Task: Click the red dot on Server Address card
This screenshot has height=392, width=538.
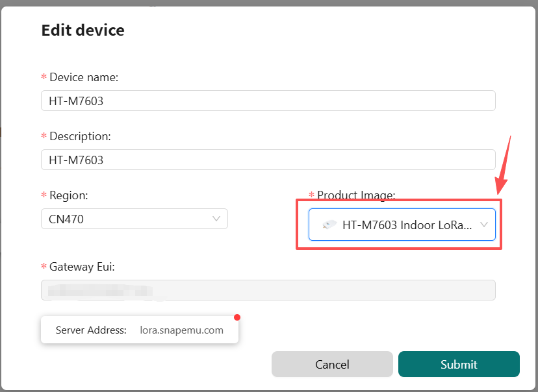Action: click(237, 317)
